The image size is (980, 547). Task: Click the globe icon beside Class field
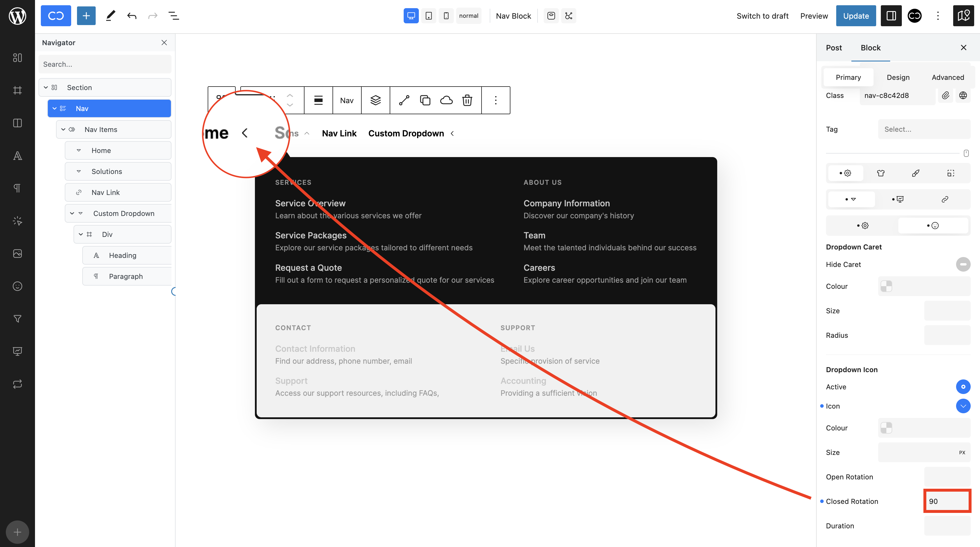pyautogui.click(x=963, y=95)
